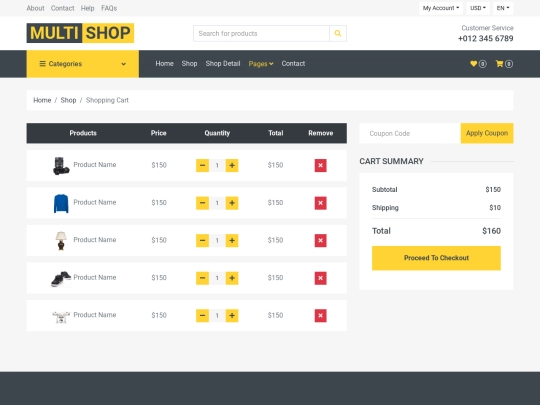Click quantity field of the drone row
Viewport: 540px width, 405px height.
217,315
